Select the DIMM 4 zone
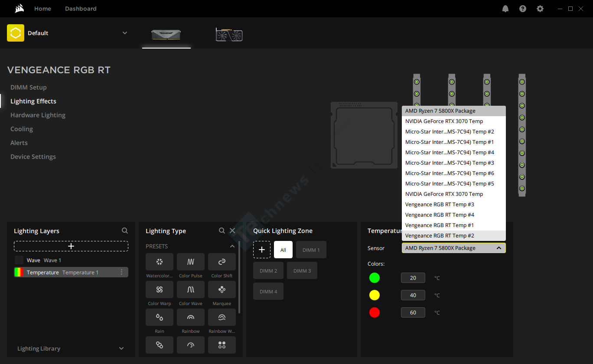This screenshot has width=593, height=364. pyautogui.click(x=268, y=291)
